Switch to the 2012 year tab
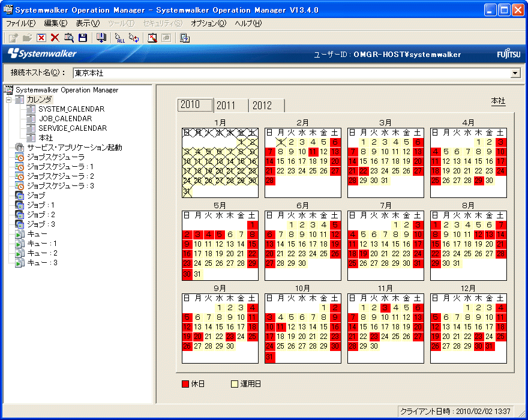 pos(266,106)
